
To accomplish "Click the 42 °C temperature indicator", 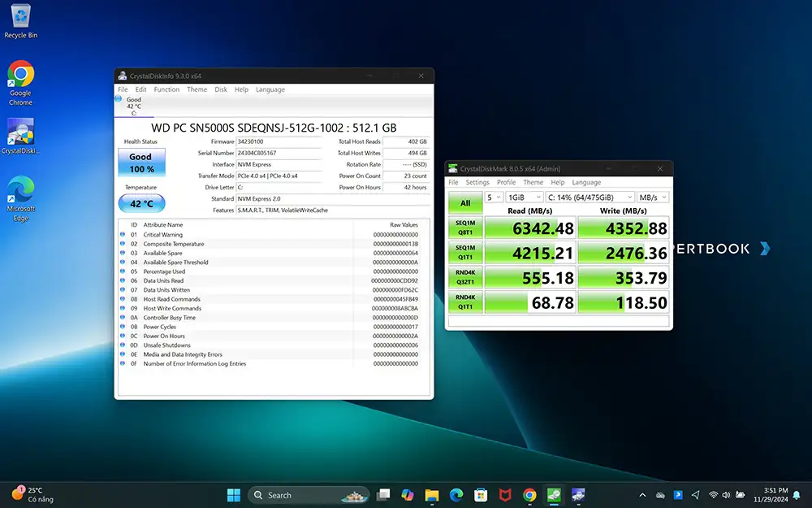I will [141, 204].
